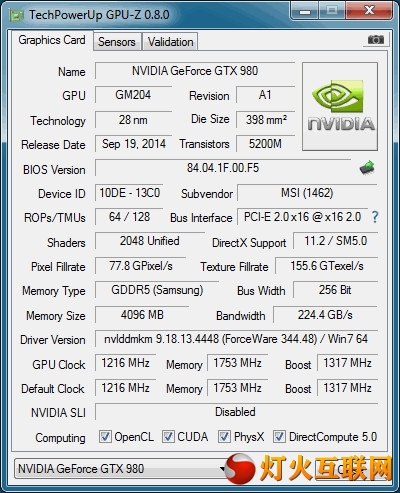Toggle the PhysX checkbox

click(x=224, y=437)
